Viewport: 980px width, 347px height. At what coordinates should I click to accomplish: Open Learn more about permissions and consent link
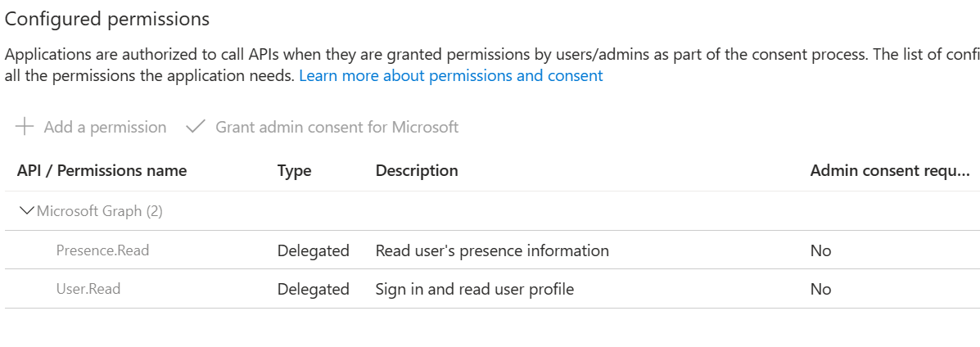(x=450, y=76)
